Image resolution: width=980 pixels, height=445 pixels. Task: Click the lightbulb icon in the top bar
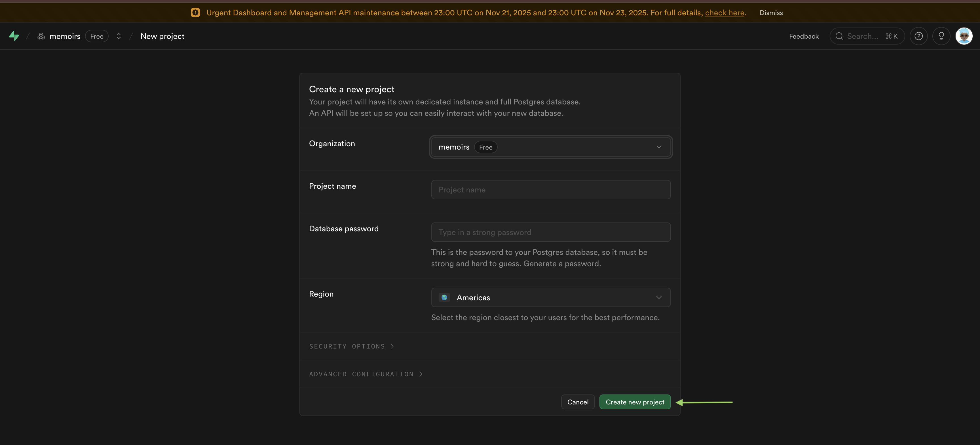coord(941,36)
